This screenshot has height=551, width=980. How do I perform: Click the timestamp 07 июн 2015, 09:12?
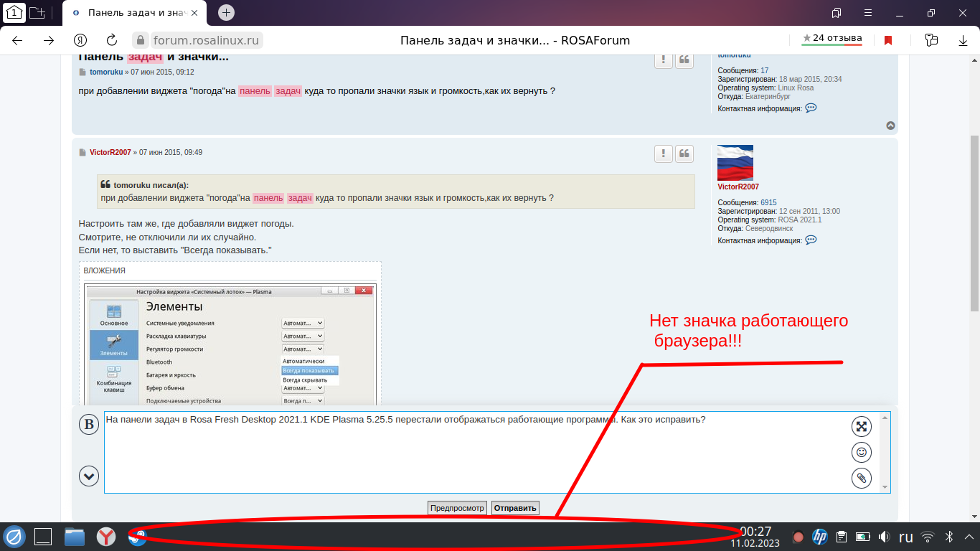tap(162, 72)
